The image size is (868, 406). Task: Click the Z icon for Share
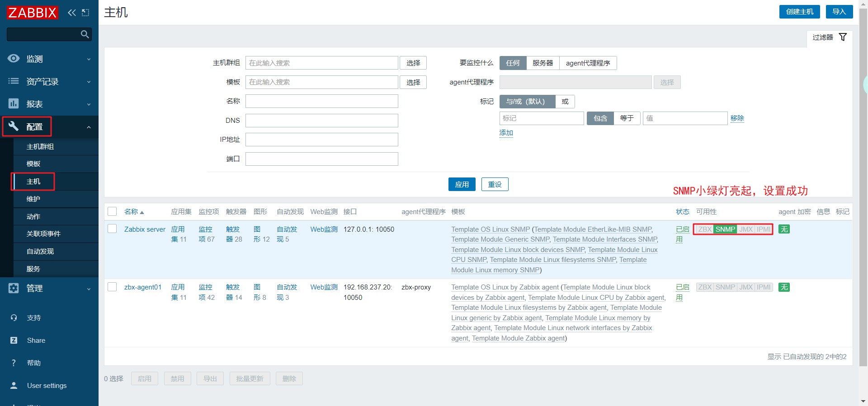coord(14,341)
